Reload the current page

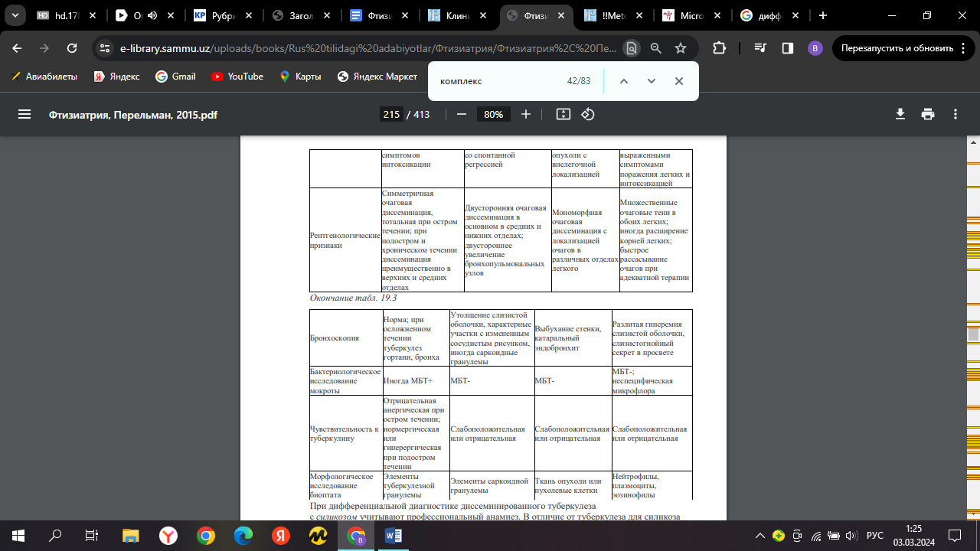72,47
